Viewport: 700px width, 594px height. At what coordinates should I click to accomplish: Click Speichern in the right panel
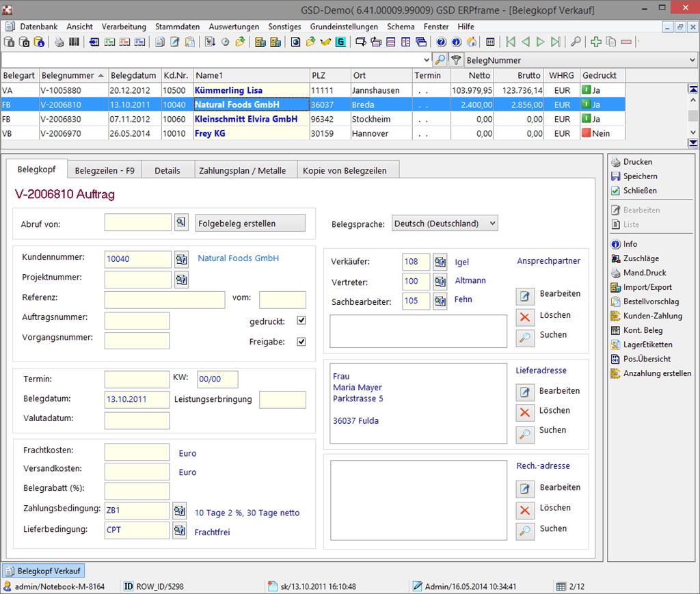point(640,176)
